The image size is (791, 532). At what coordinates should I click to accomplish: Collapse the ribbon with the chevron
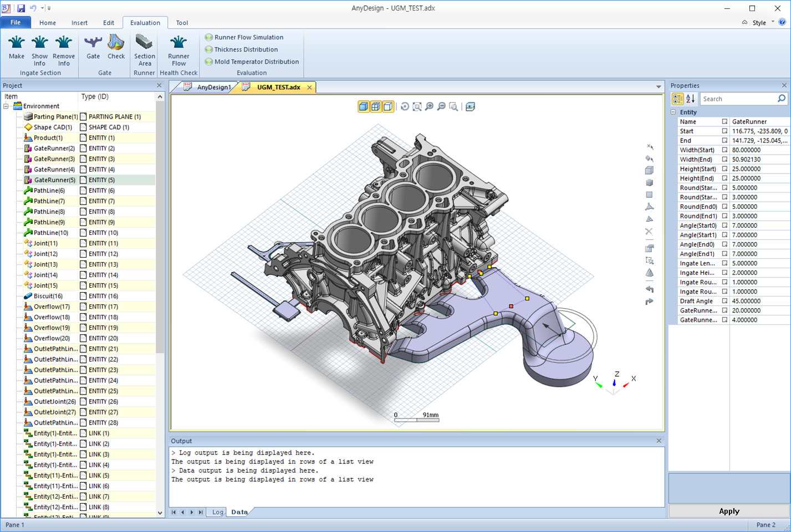(744, 23)
